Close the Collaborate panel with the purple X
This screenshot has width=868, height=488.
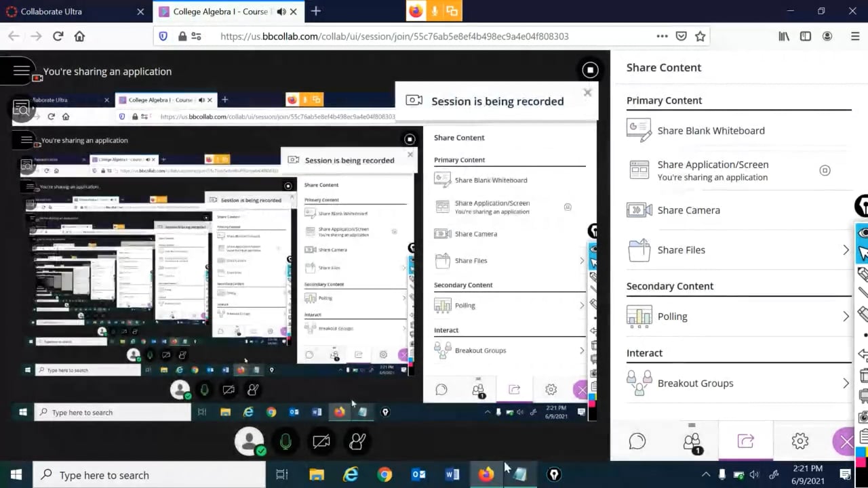(x=846, y=443)
